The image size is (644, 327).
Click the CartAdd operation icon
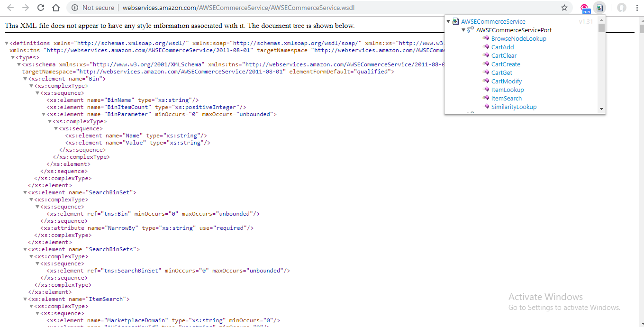point(486,47)
